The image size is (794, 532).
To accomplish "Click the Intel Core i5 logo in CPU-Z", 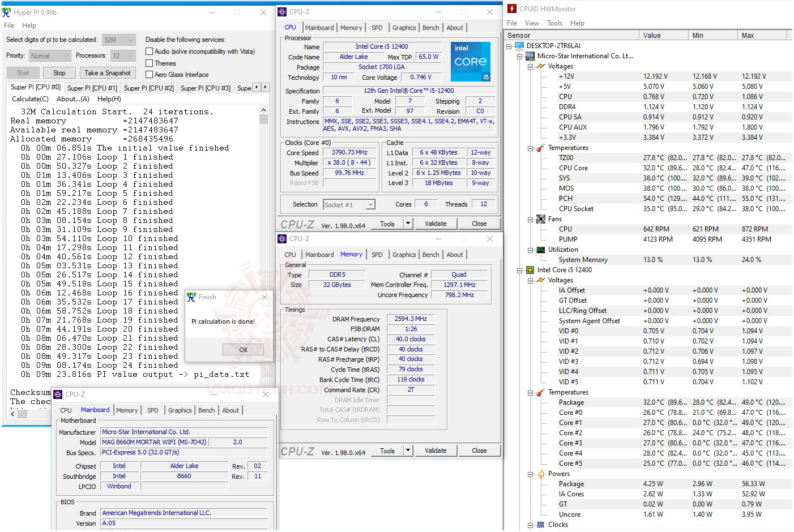I will (471, 61).
